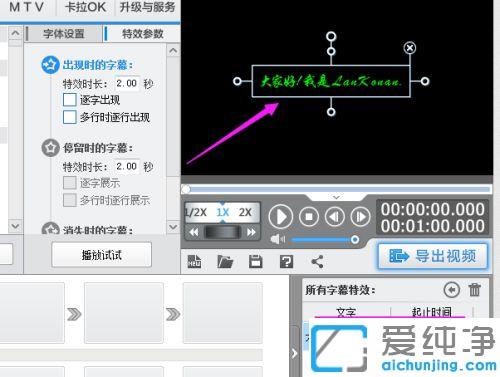500x377 pixels.
Task: Set playback speed to 1/2X
Action: click(197, 212)
